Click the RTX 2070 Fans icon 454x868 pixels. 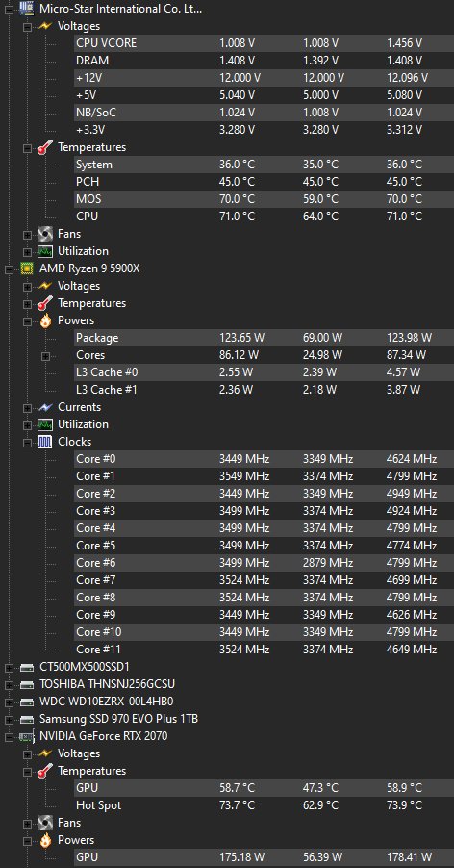tap(45, 823)
